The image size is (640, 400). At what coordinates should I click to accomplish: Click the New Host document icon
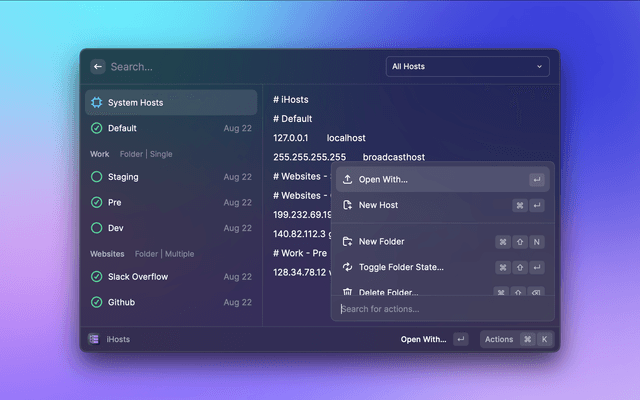coord(347,205)
